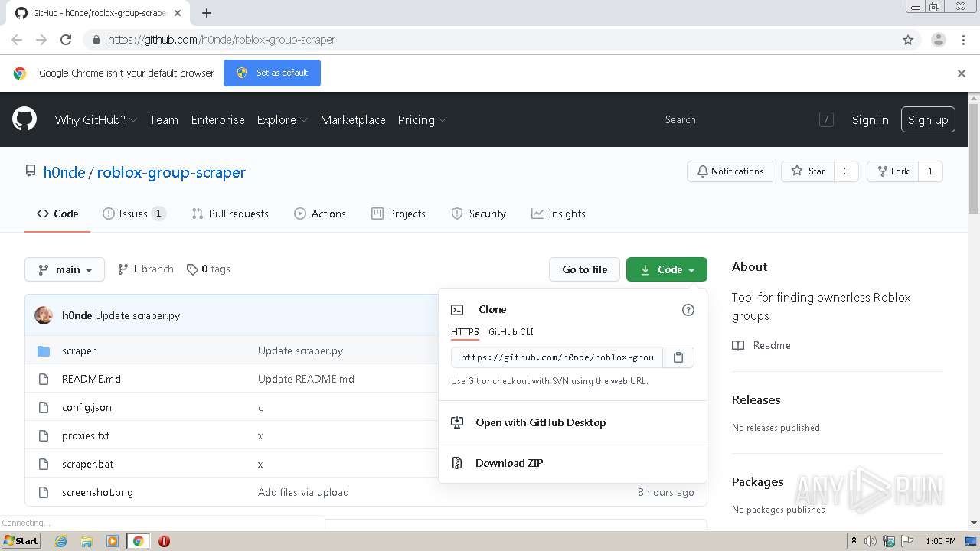Click the Team nav link
This screenshot has width=980, height=551.
pyautogui.click(x=164, y=119)
